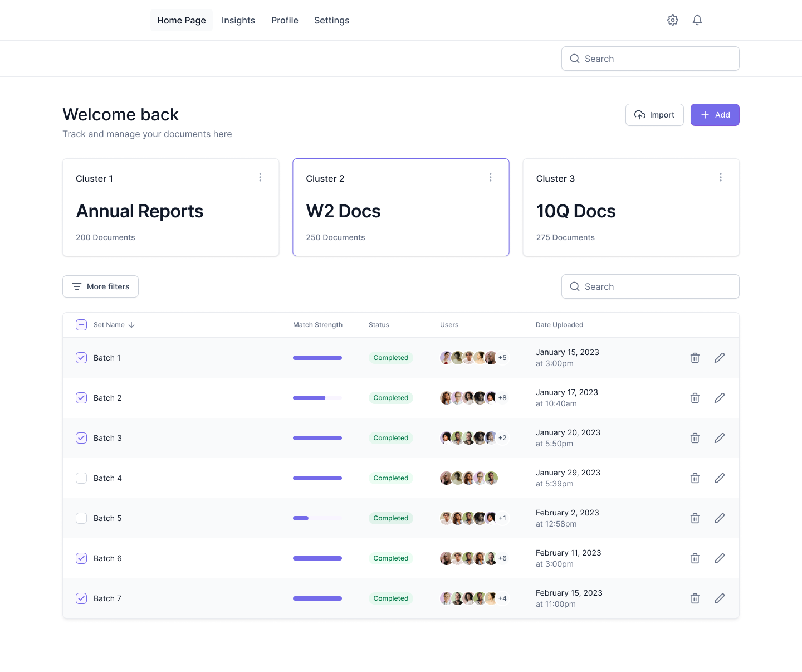Edit Batch 4 with pencil icon

pyautogui.click(x=720, y=478)
